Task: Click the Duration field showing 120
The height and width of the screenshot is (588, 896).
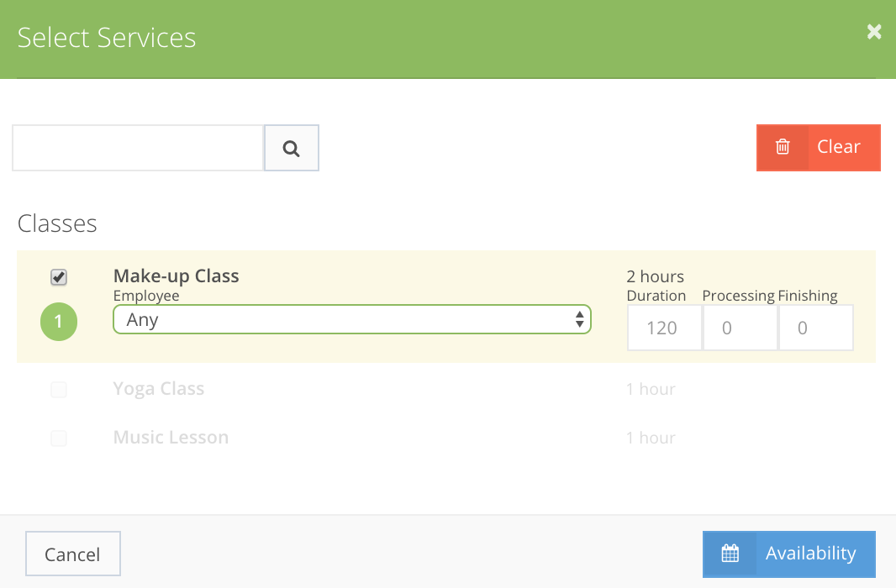Action: tap(664, 328)
